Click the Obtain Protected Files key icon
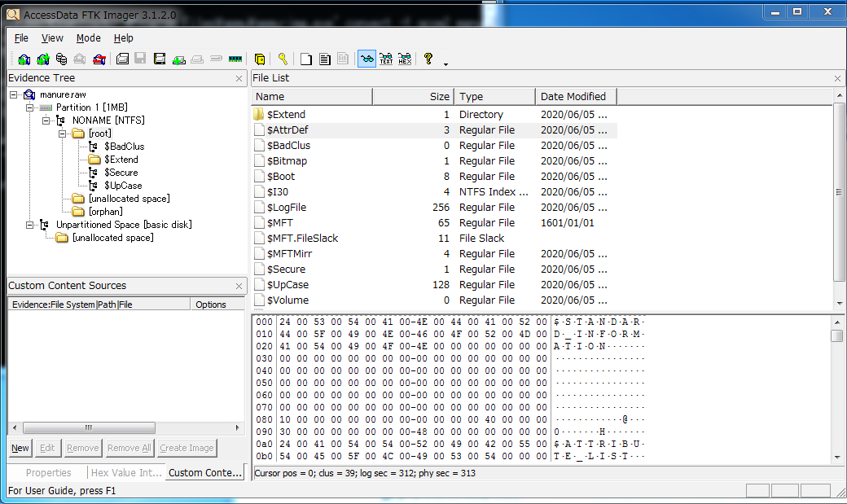847x504 pixels. click(x=282, y=59)
